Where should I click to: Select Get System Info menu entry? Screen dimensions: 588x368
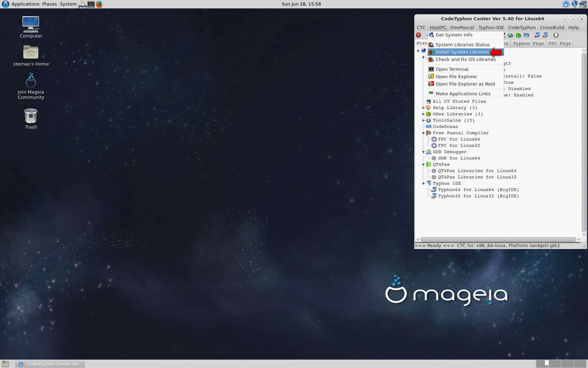click(x=465, y=35)
